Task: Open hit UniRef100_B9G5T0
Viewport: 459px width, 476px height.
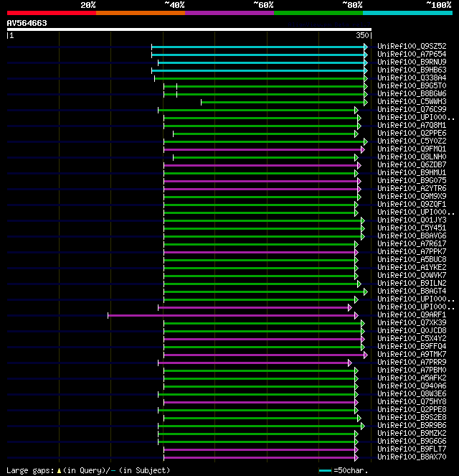Action: 412,85
